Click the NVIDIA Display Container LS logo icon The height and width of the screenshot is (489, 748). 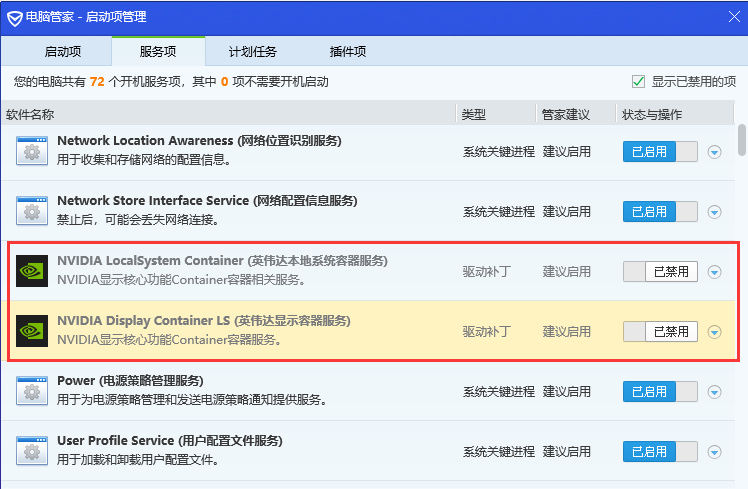pos(32,331)
